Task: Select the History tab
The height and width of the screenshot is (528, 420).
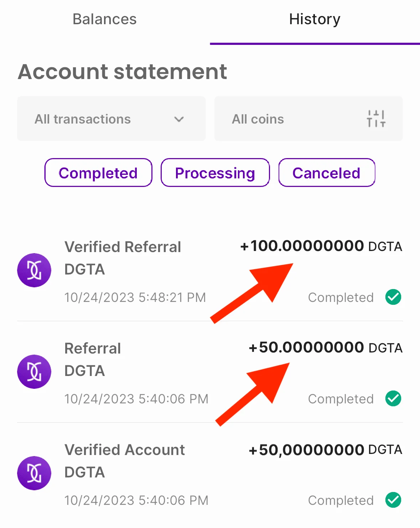Action: pyautogui.click(x=315, y=19)
